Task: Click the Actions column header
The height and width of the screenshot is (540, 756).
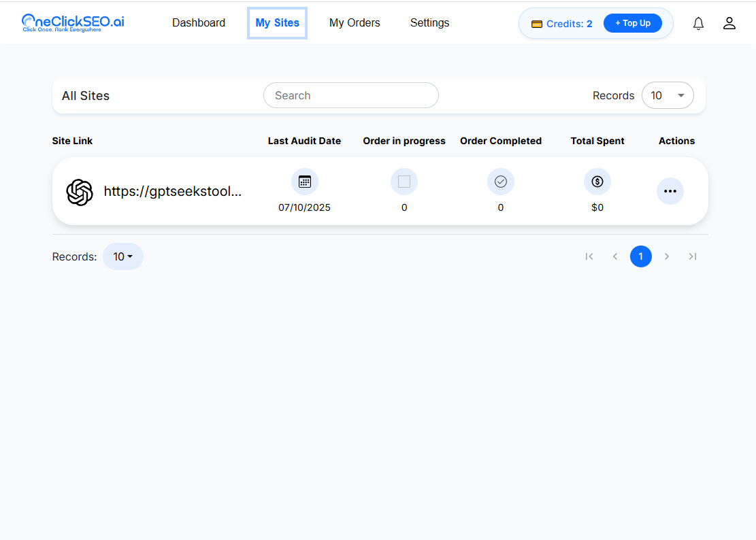Action: tap(676, 141)
